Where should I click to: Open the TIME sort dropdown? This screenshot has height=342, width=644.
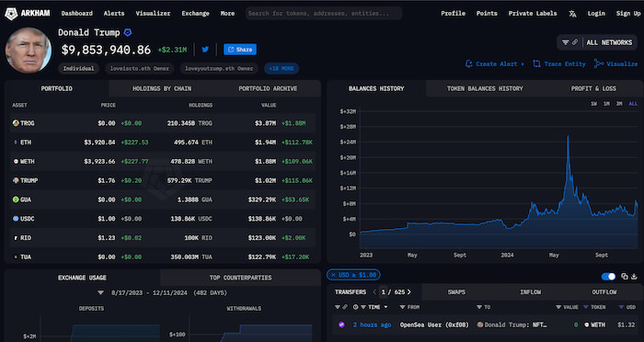coord(385,307)
